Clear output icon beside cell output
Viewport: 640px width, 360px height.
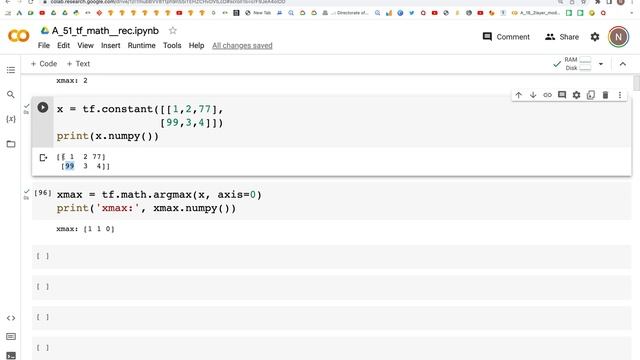43,158
